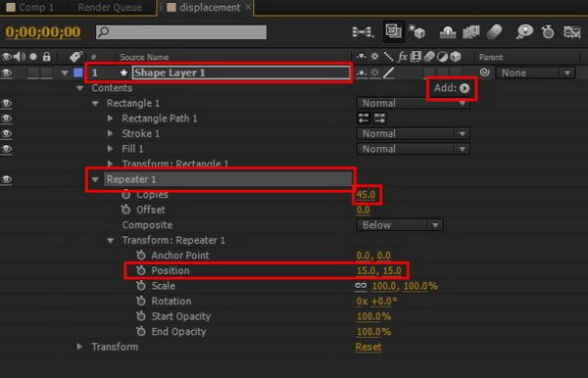Expand Rectangle Path 1 properties
The height and width of the screenshot is (378, 588).
pos(110,118)
